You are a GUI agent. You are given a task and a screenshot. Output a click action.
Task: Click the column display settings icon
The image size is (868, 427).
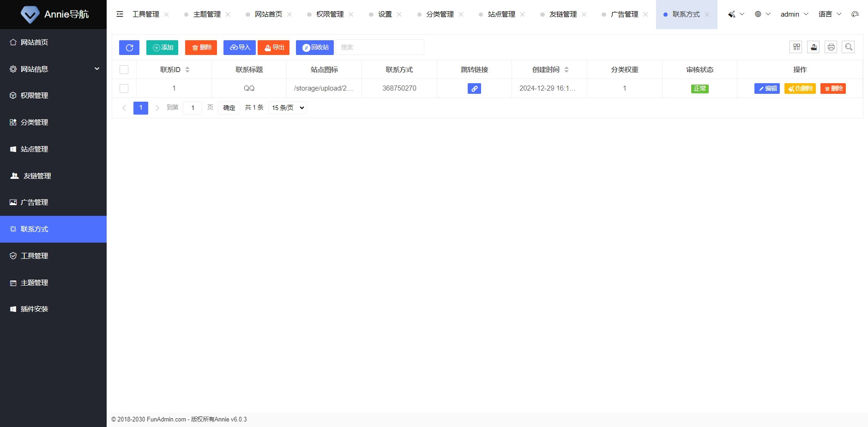click(x=796, y=47)
